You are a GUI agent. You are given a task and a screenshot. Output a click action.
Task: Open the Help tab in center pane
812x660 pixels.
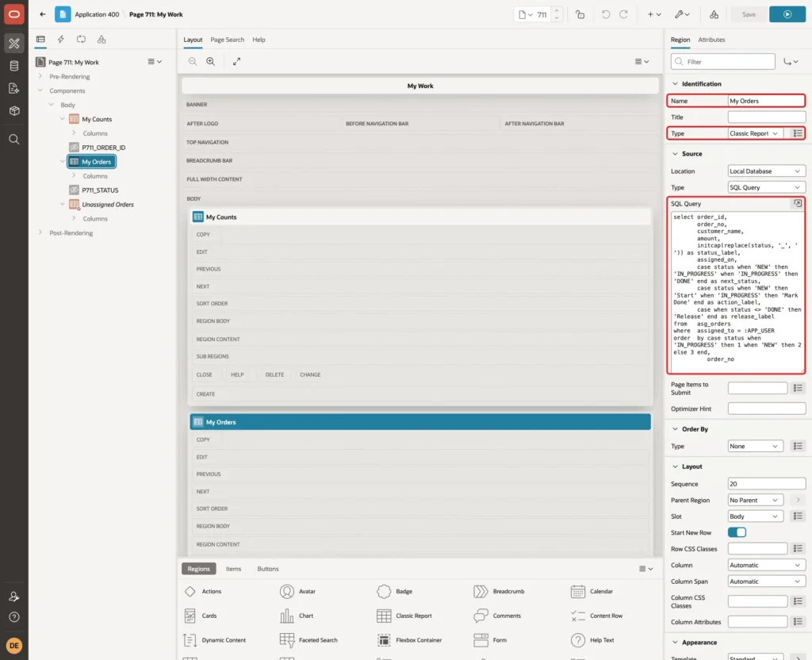click(259, 40)
